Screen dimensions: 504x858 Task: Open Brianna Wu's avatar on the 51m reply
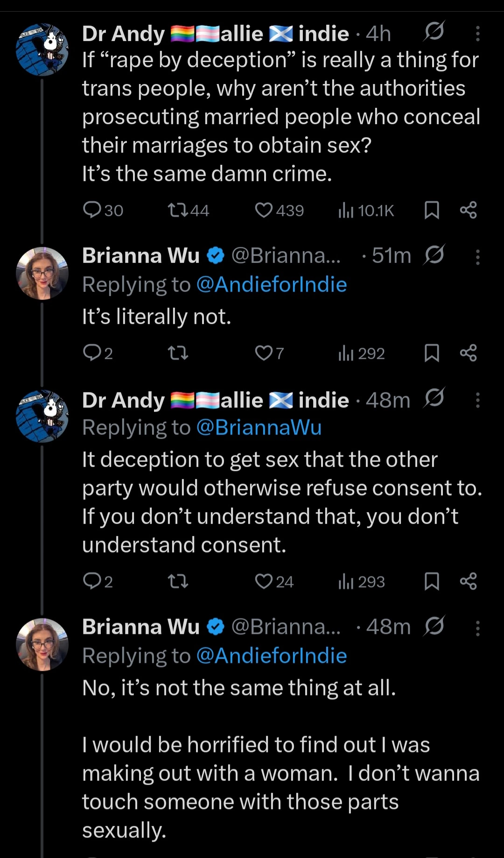point(42,273)
